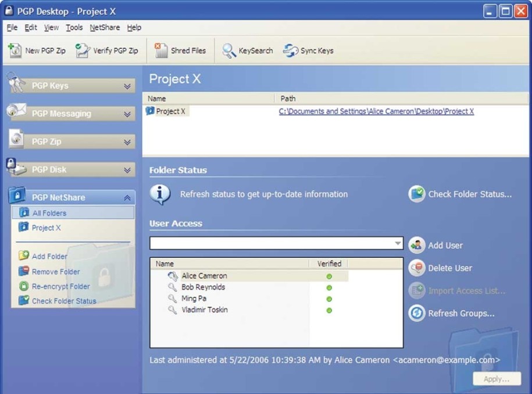This screenshot has width=532, height=394.
Task: Click the Remove Folder icon
Action: [x=24, y=271]
